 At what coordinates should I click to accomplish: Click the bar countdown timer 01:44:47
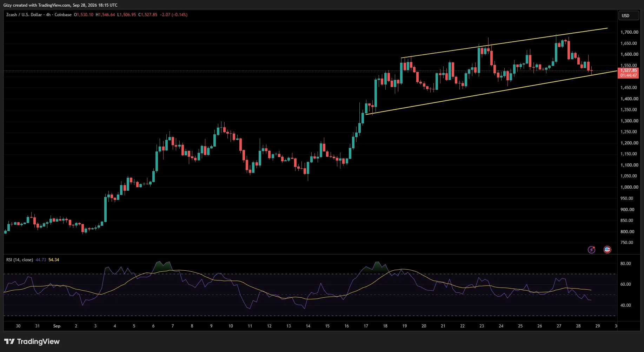pos(628,75)
